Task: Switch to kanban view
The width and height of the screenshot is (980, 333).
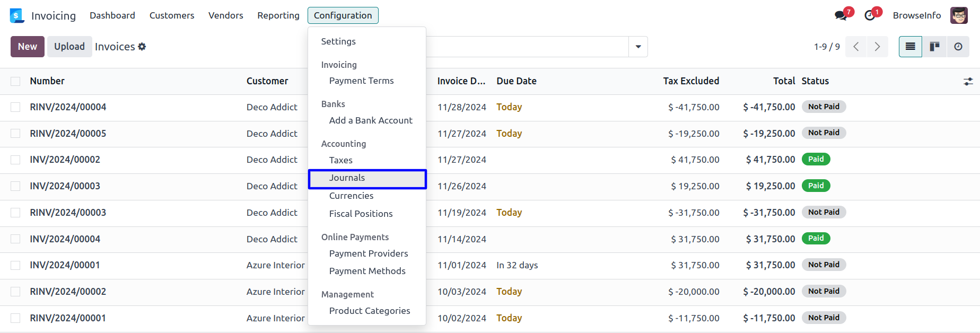Action: [934, 47]
